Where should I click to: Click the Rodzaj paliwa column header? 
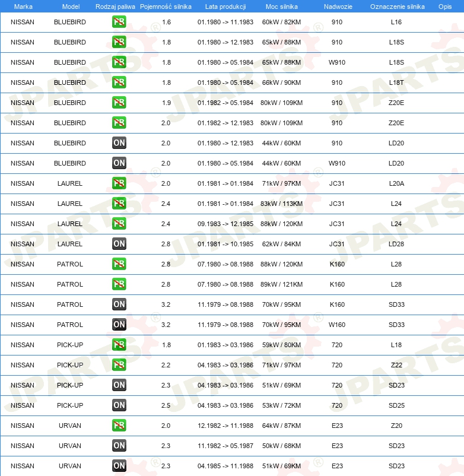coord(115,7)
